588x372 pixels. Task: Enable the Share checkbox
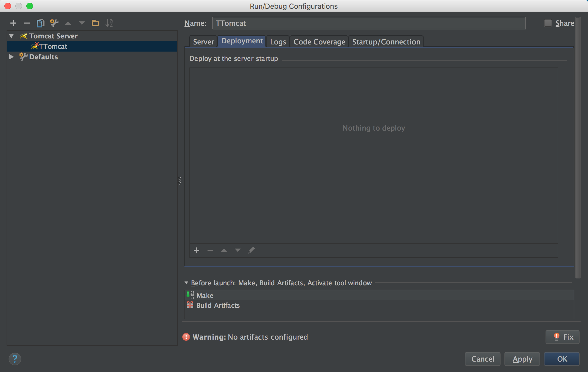coord(548,23)
